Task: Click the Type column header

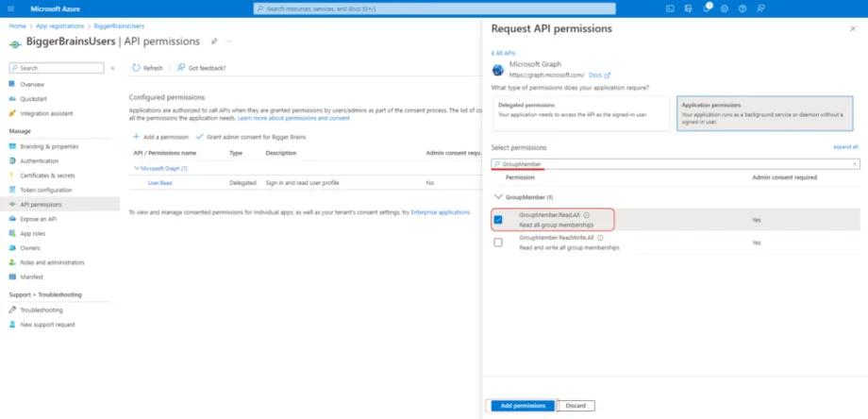Action: (x=236, y=153)
